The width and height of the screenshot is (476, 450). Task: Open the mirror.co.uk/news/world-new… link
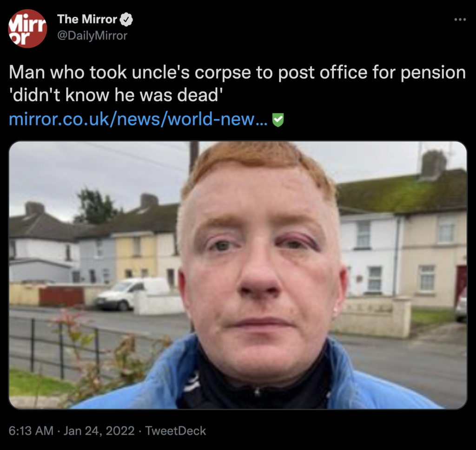[138, 119]
